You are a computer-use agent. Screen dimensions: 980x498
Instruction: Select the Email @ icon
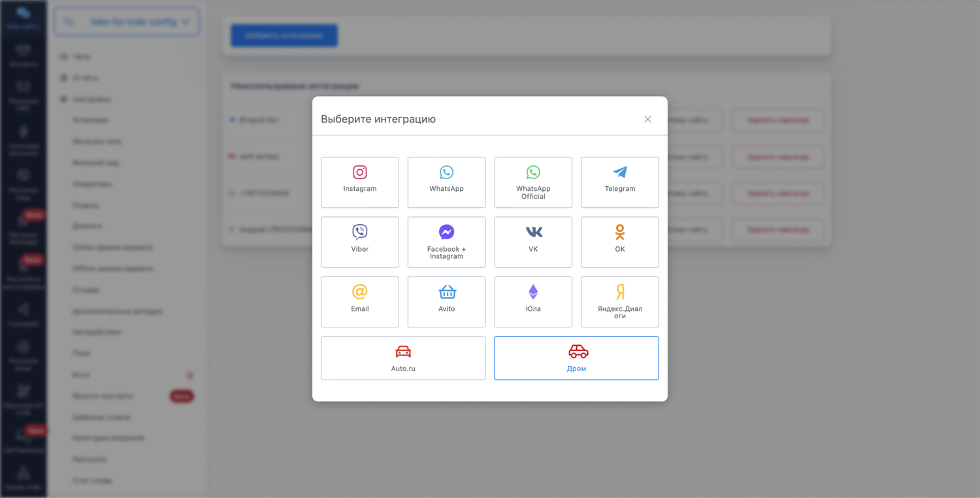pos(360,291)
